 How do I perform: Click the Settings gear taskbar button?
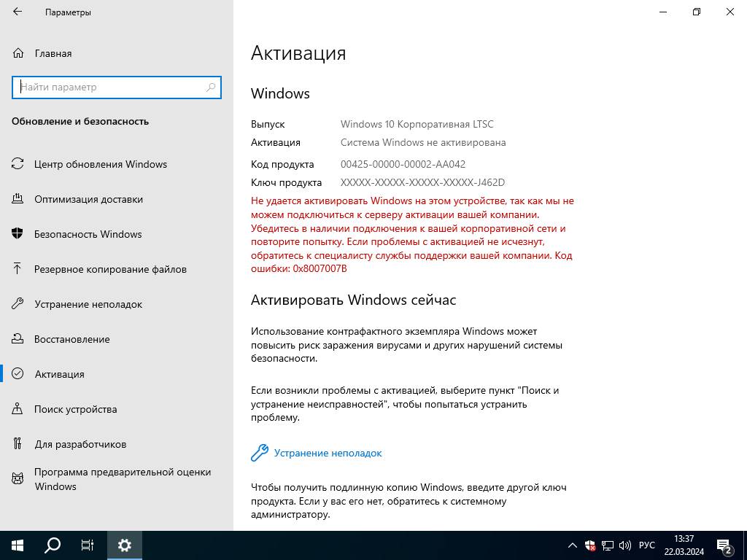pyautogui.click(x=124, y=545)
